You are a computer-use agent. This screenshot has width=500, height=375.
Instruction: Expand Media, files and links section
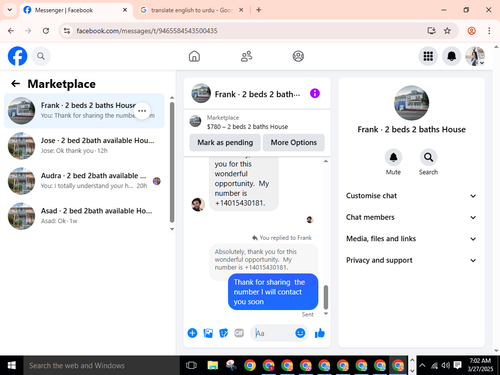[411, 239]
